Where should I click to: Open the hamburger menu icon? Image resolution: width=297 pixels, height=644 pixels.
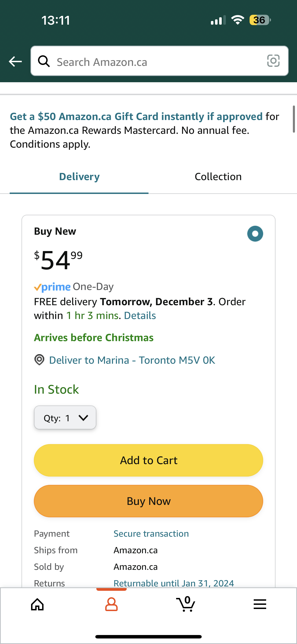(260, 605)
